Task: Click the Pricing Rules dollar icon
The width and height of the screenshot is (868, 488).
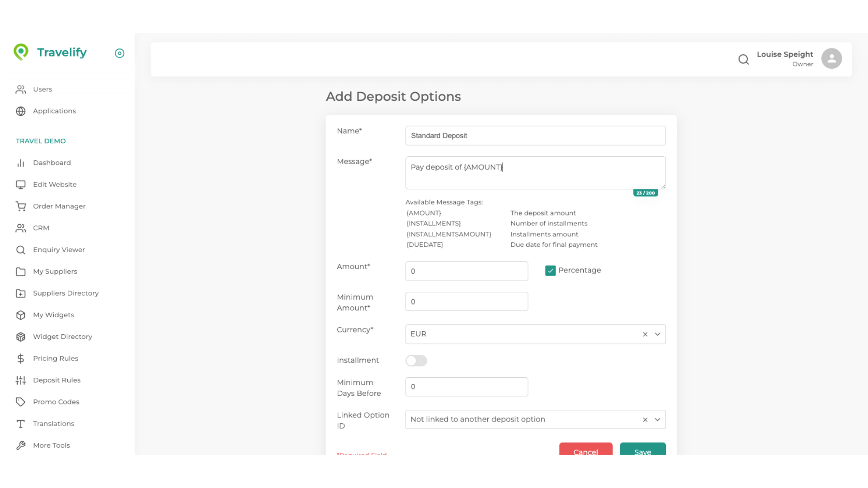Action: 21,359
